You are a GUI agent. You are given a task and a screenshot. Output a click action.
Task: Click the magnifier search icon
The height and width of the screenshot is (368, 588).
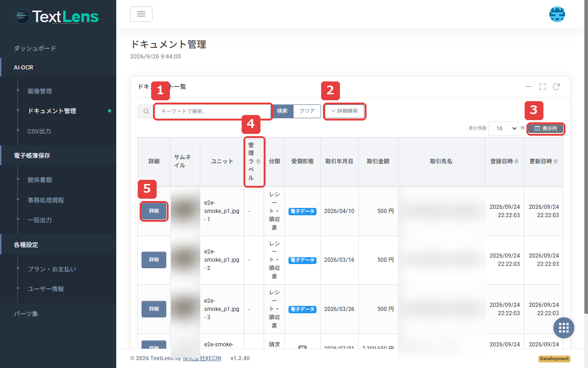[x=146, y=111]
